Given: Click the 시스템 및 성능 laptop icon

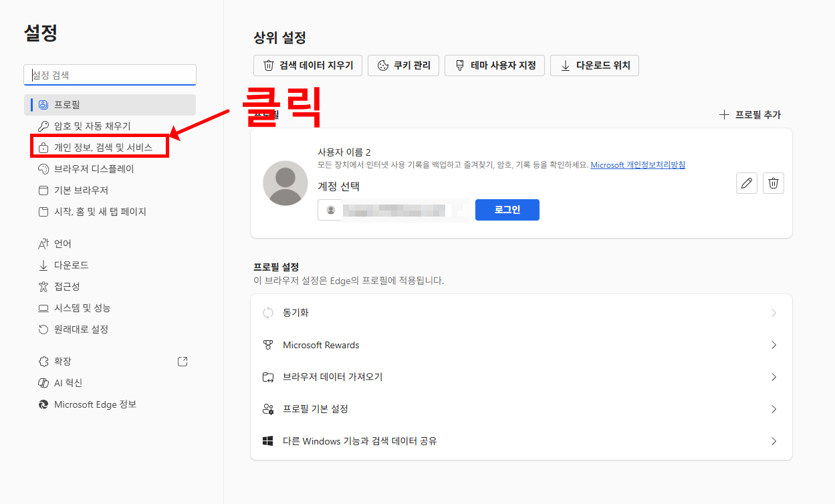Looking at the screenshot, I should pyautogui.click(x=43, y=308).
